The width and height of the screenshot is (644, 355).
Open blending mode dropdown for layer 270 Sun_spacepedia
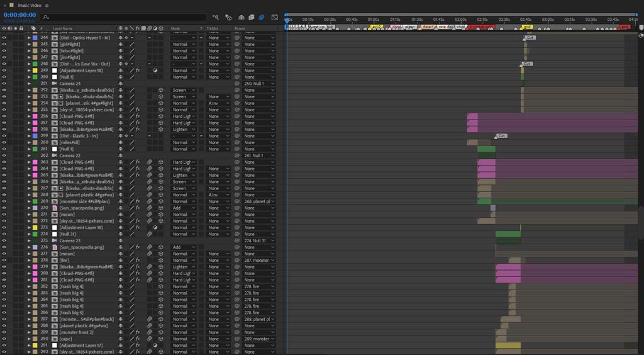tap(184, 208)
